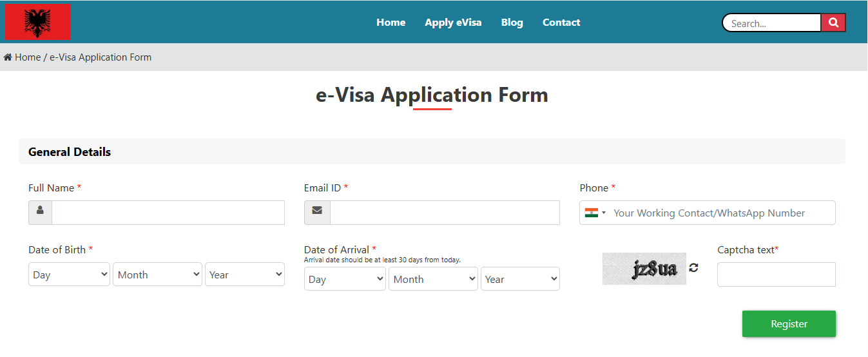Refresh the captcha image

[x=693, y=267]
